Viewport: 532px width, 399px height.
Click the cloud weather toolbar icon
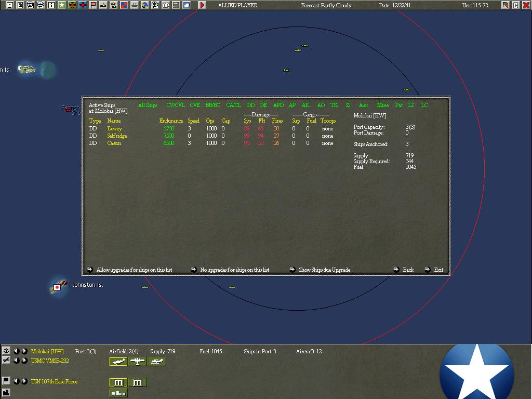click(187, 5)
